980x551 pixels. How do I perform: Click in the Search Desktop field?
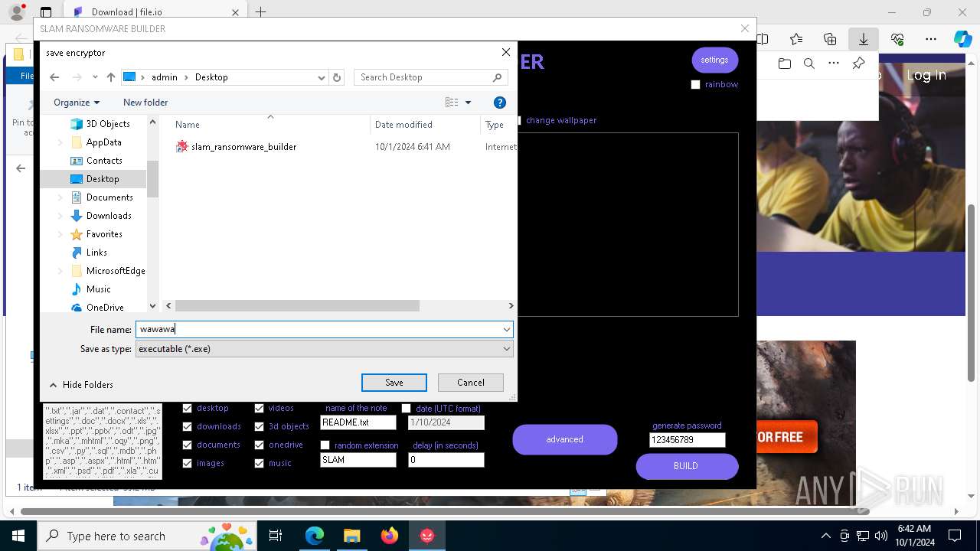(x=431, y=77)
